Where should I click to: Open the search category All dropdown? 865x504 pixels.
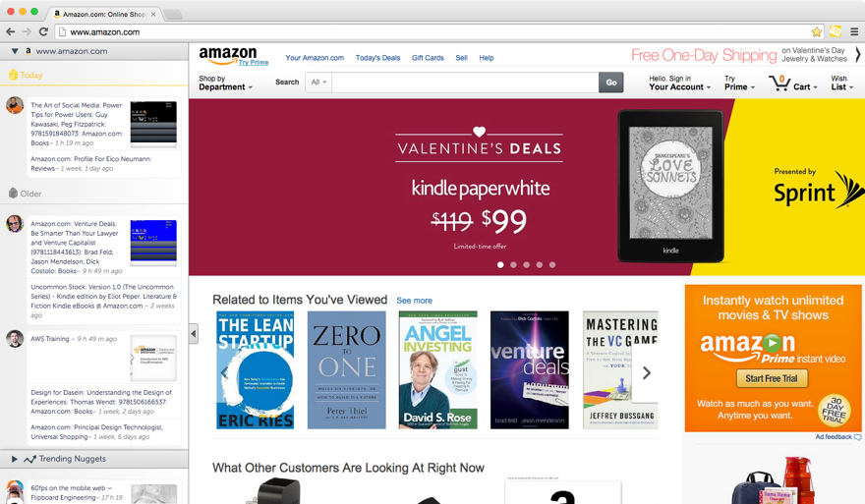tap(318, 83)
